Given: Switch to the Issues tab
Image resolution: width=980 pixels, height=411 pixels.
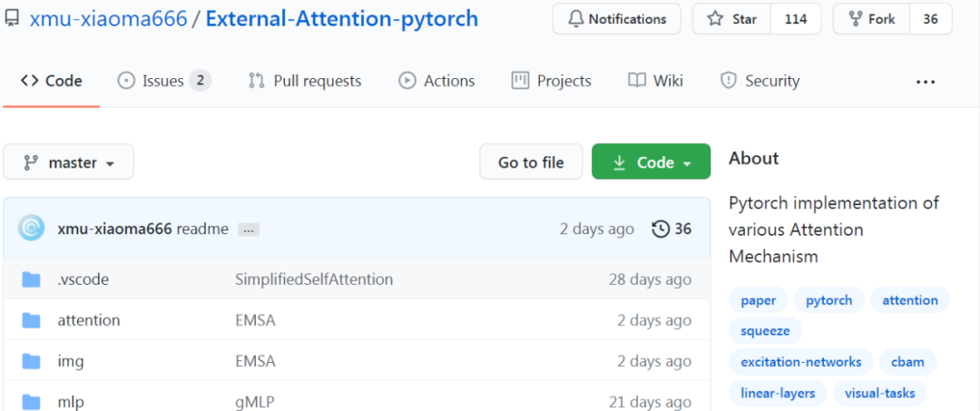Looking at the screenshot, I should tap(163, 81).
